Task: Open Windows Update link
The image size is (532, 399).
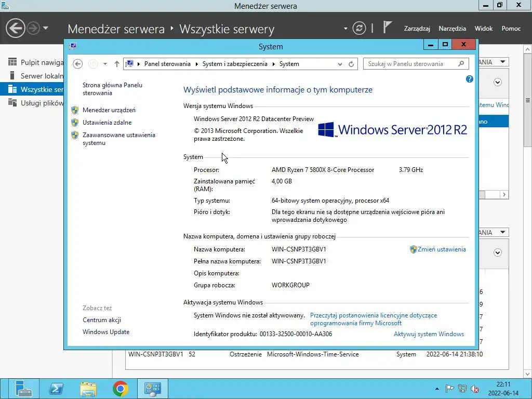Action: (x=106, y=332)
